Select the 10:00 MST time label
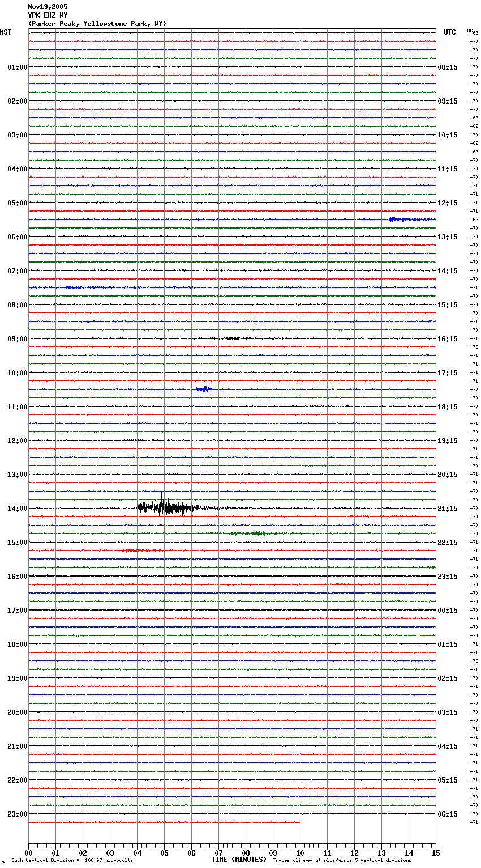This screenshot has width=481, height=868. (18, 373)
